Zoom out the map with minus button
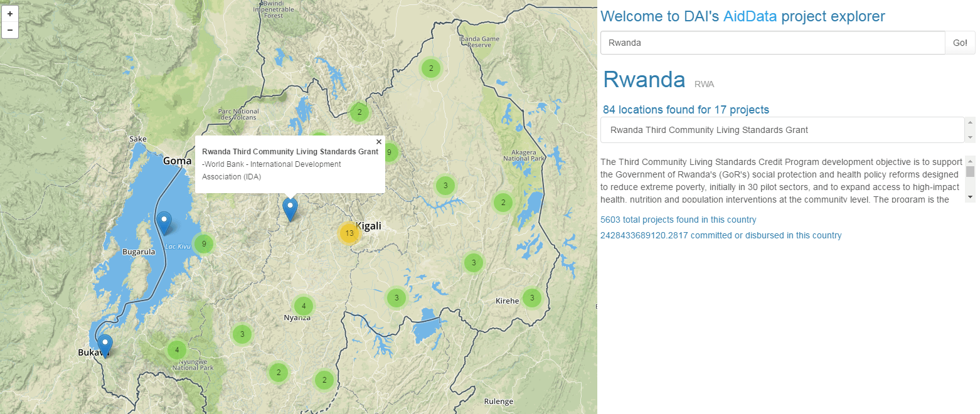The width and height of the screenshot is (980, 414). (x=10, y=29)
